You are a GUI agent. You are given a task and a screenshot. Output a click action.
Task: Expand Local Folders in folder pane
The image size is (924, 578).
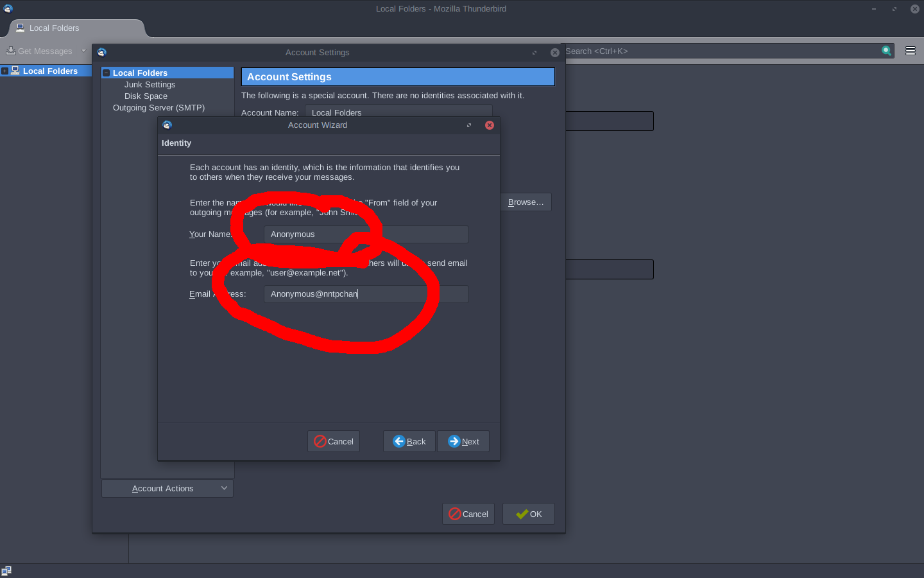click(4, 71)
